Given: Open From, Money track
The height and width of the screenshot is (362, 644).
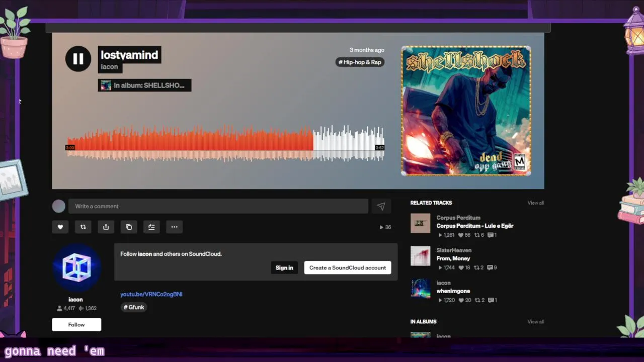Looking at the screenshot, I should (453, 258).
